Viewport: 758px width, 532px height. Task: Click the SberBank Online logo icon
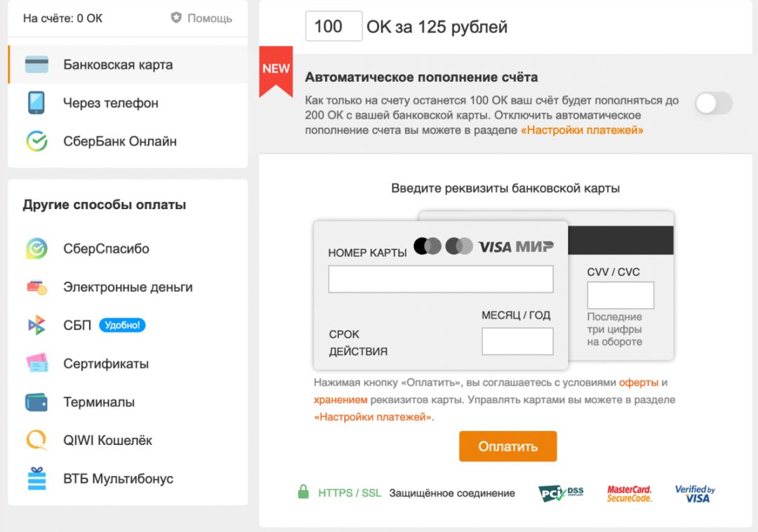coord(36,141)
